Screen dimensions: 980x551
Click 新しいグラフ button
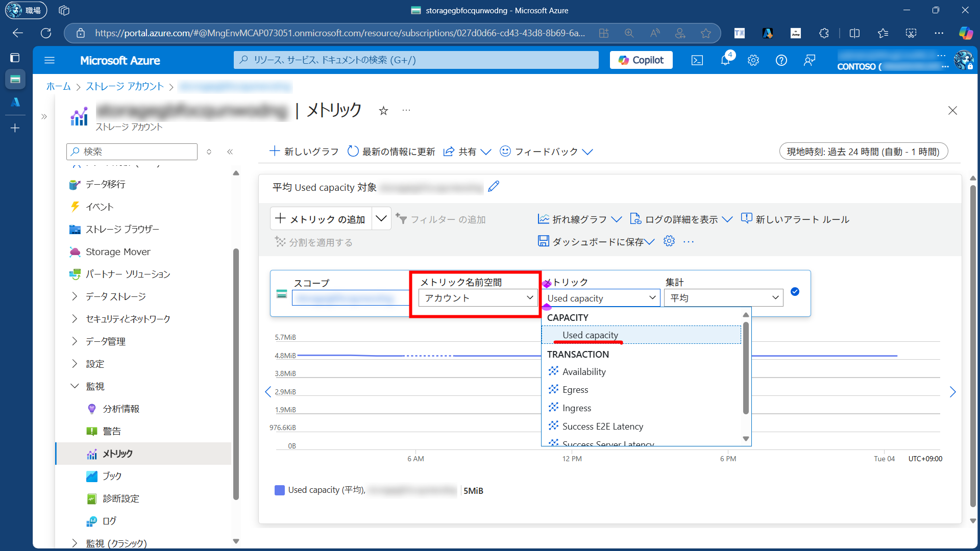point(304,152)
